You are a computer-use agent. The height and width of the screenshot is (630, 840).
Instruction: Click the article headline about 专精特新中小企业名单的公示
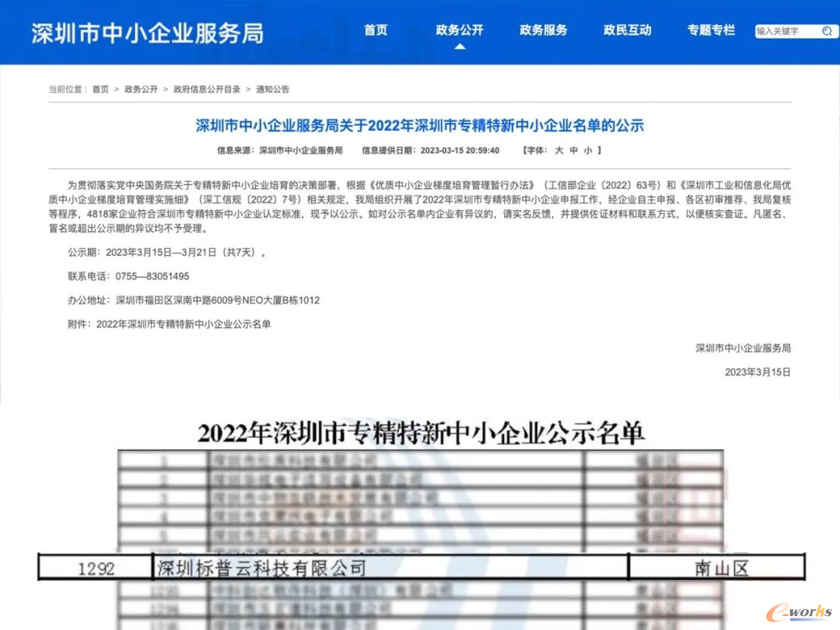click(419, 126)
